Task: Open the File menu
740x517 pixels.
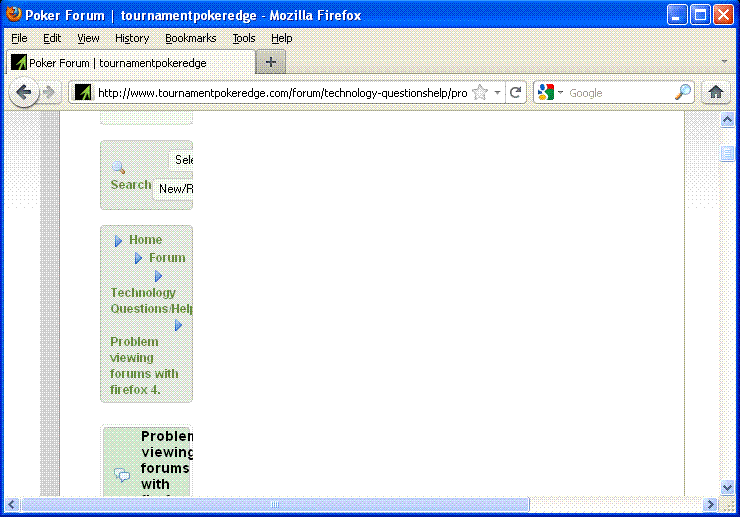Action: point(19,38)
